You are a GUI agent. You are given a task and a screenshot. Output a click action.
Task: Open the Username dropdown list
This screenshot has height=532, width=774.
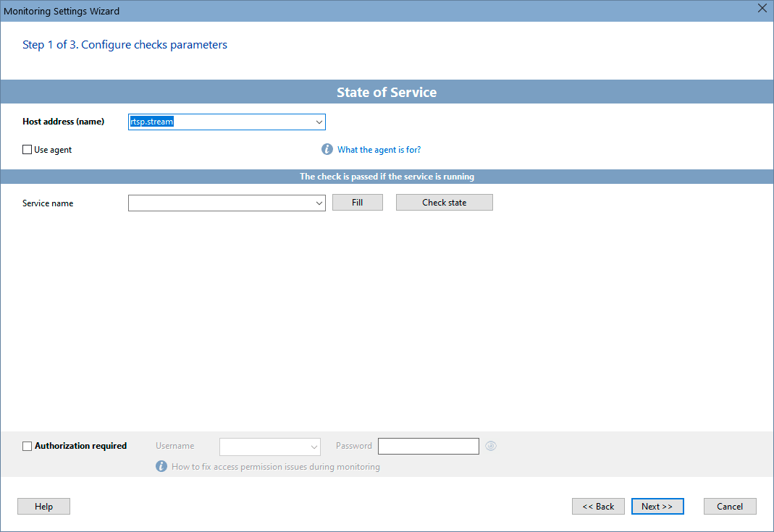point(314,446)
